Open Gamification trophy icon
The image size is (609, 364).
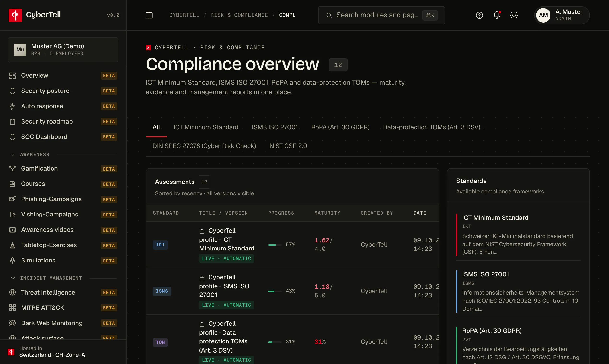(12, 169)
